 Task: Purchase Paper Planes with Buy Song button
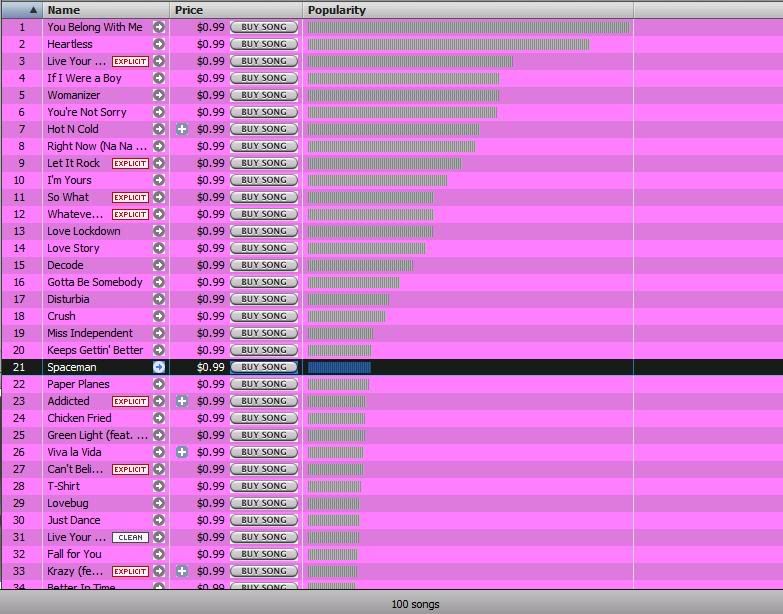coord(264,384)
